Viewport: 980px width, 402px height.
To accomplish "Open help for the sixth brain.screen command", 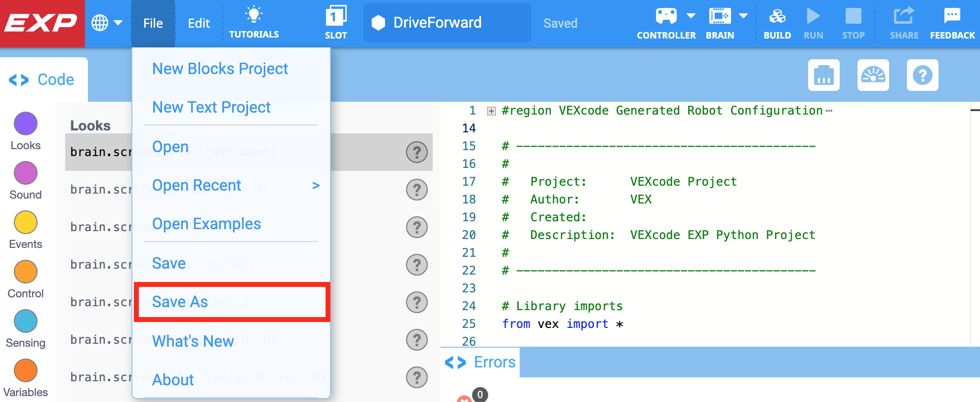I will coord(417,340).
